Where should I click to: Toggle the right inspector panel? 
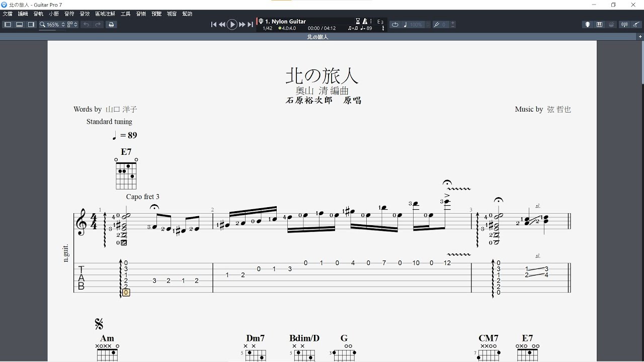tap(31, 25)
